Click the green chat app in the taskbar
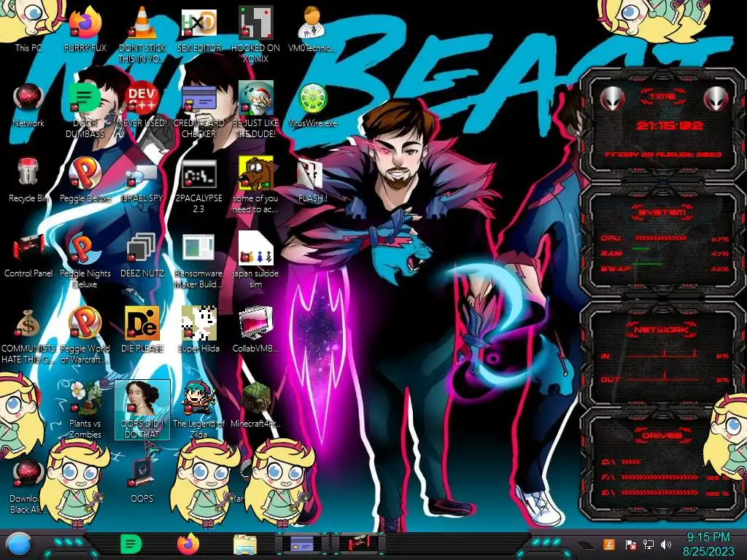Image resolution: width=747 pixels, height=560 pixels. 131,544
